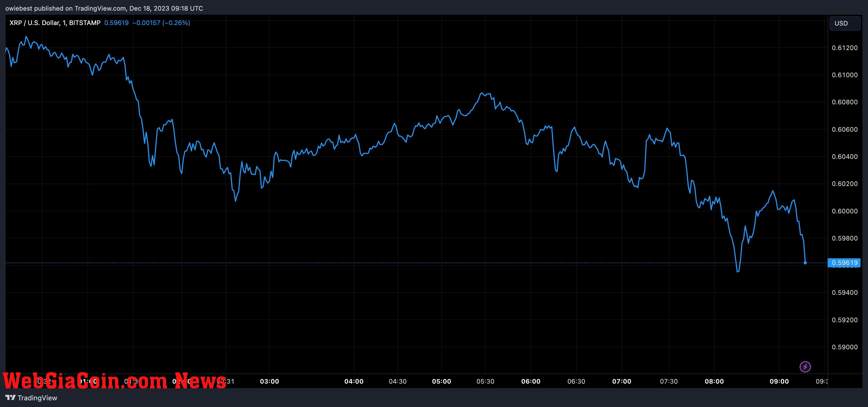Click the 0.59400 price axis label
868x407 pixels.
click(845, 293)
